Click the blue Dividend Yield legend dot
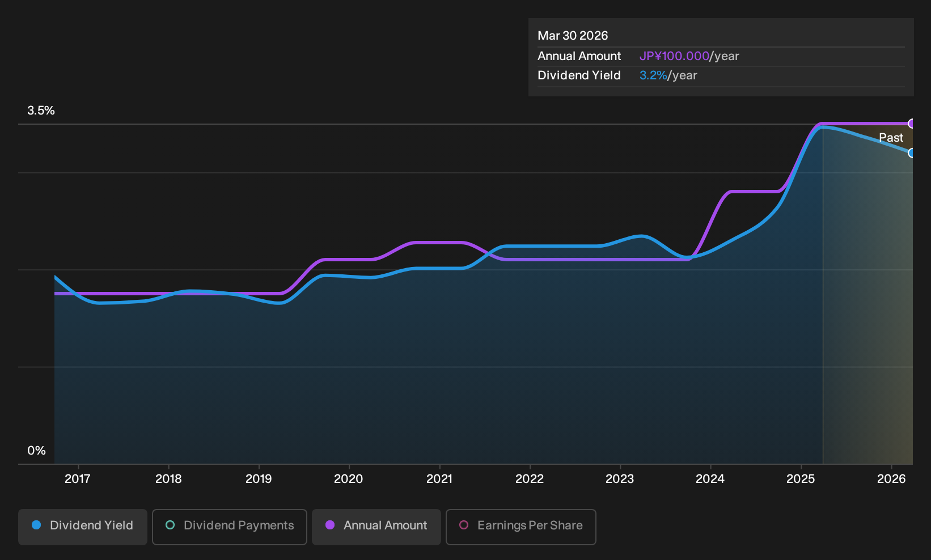931x560 pixels. (x=36, y=525)
